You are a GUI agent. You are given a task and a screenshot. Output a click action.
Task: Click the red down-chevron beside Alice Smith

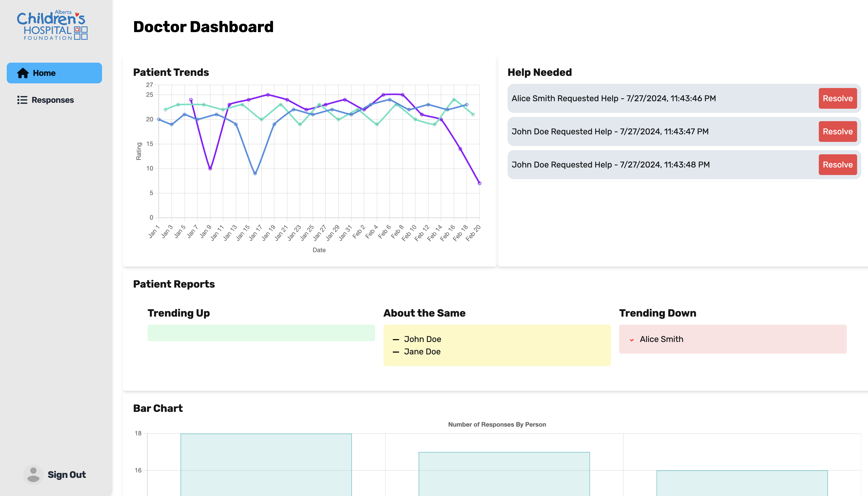click(x=632, y=340)
